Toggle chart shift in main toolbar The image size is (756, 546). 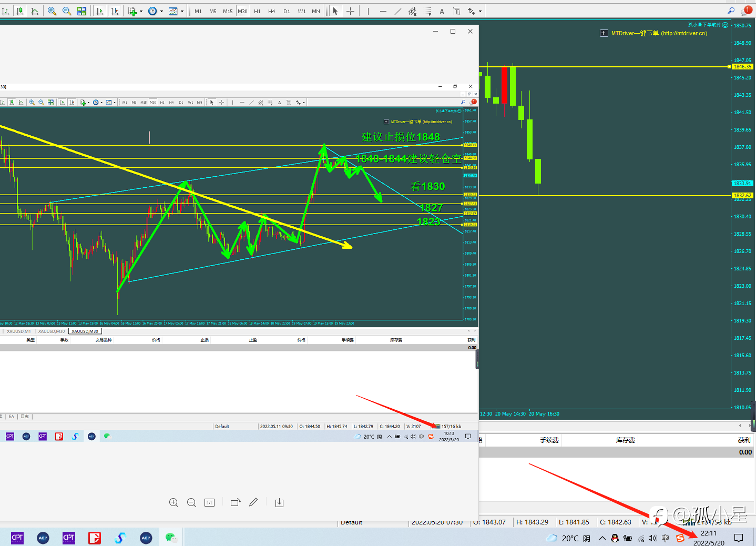tap(115, 11)
